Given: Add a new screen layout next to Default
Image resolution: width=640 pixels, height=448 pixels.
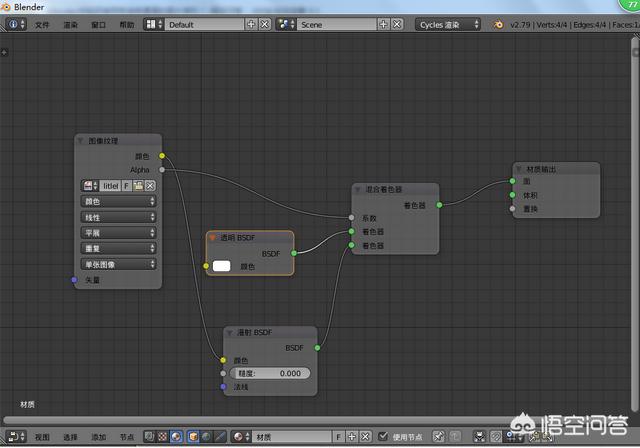Looking at the screenshot, I should pos(251,24).
